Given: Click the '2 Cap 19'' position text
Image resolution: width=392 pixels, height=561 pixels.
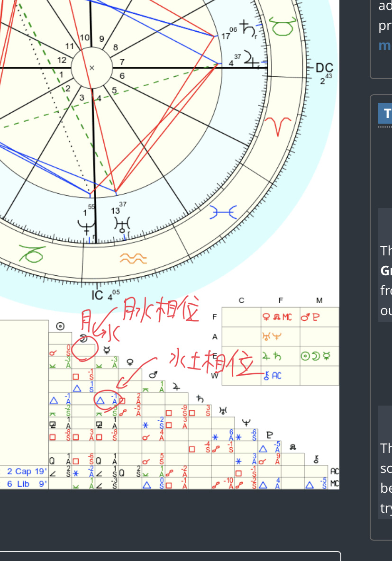Looking at the screenshot, I should (x=27, y=471).
